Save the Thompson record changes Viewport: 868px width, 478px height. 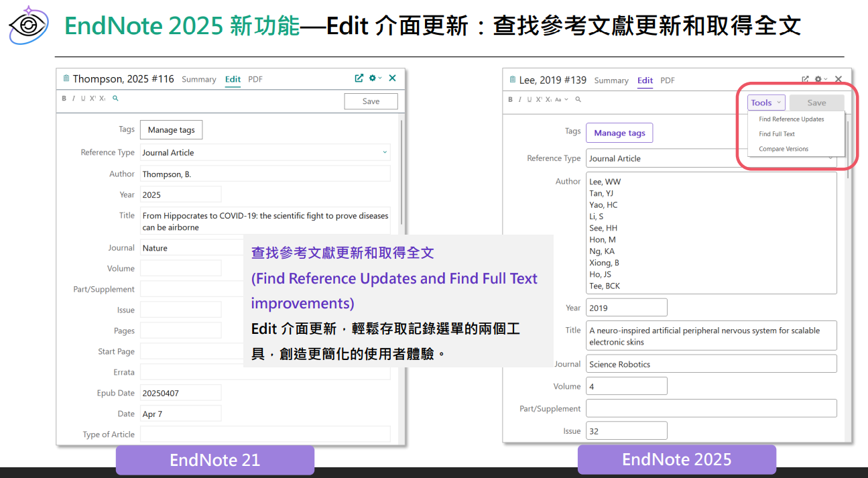tap(371, 101)
